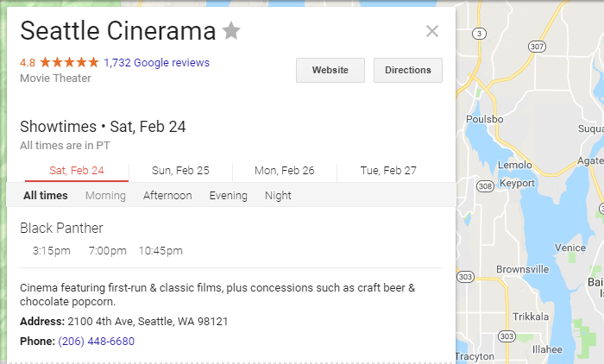Click the Website button
Viewport: 604px width, 364px height.
(330, 70)
